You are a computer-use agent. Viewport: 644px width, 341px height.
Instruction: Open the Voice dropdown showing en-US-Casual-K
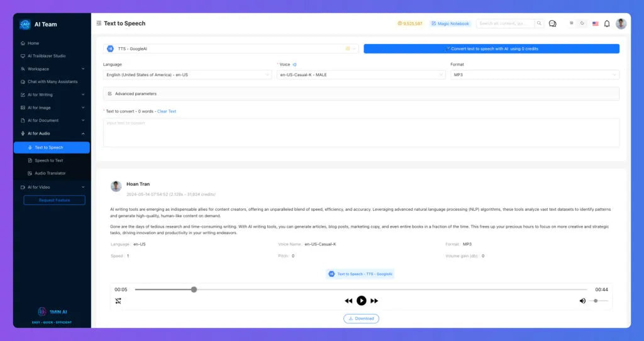(361, 75)
